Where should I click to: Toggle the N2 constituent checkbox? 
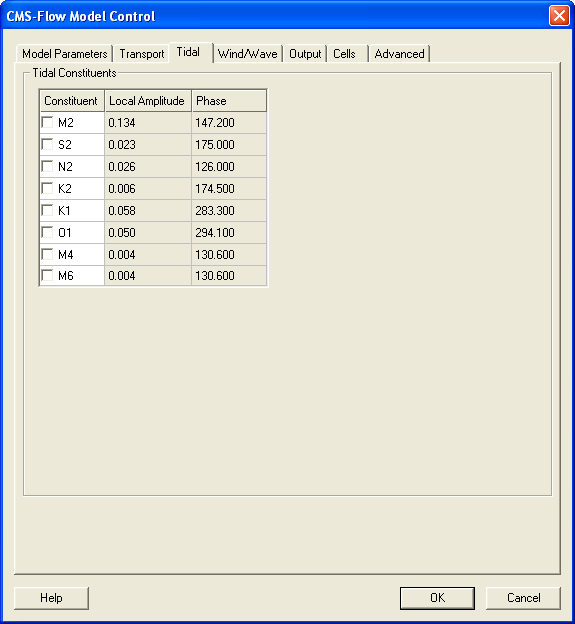coord(47,166)
